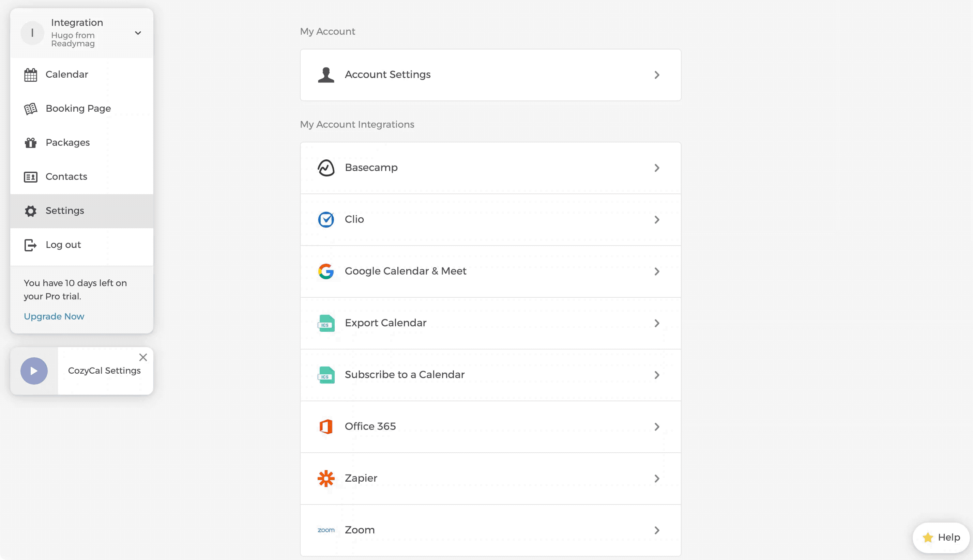Open Zapier integration label
Screen dimensions: 973x560
click(361, 478)
